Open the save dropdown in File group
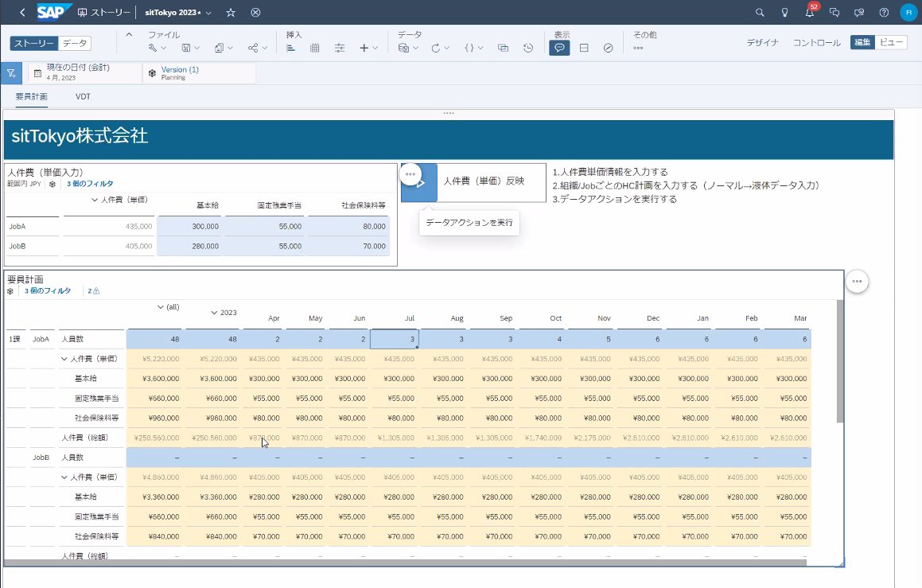 190,49
